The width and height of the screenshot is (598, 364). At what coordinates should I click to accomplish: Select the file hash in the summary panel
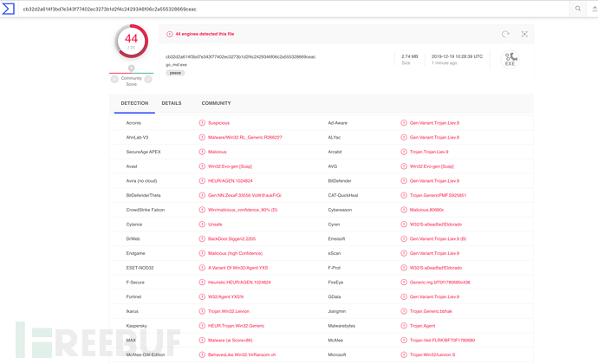point(240,57)
